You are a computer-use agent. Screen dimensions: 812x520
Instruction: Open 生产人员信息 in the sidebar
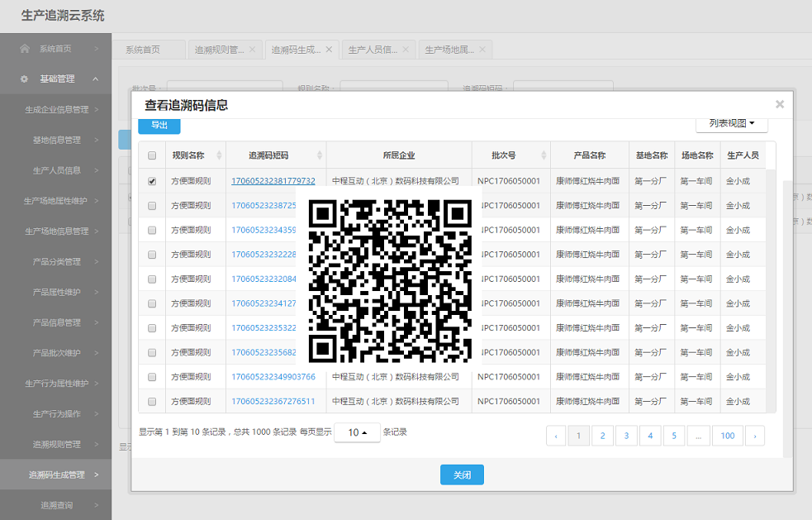point(56,170)
